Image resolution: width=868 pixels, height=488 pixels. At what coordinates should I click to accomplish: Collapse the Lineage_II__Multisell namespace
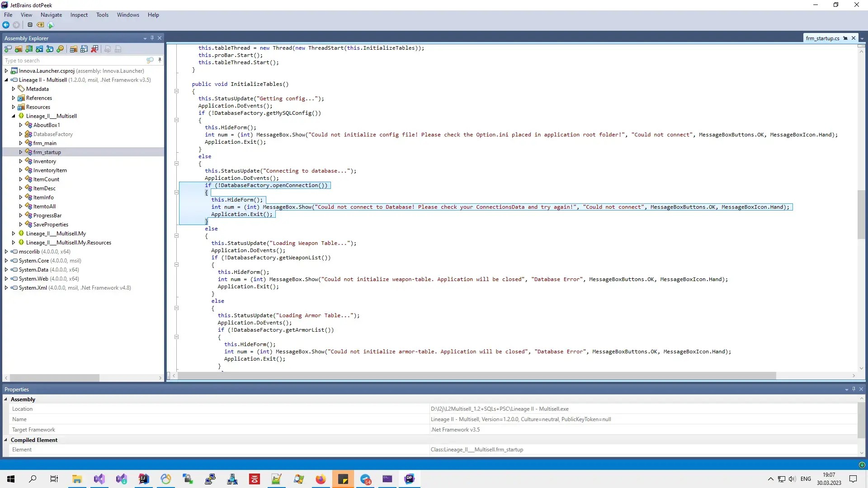14,116
